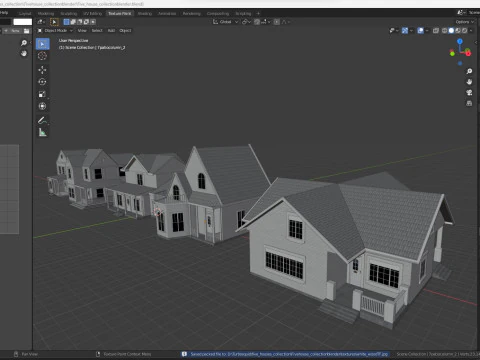Click the tweak select arrow icon in header
The width and height of the screenshot is (480, 360).
pos(54,22)
